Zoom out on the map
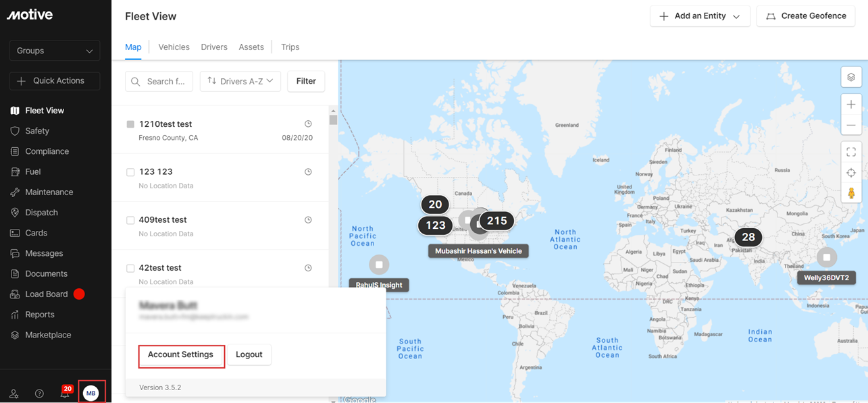The width and height of the screenshot is (868, 403). [x=851, y=125]
